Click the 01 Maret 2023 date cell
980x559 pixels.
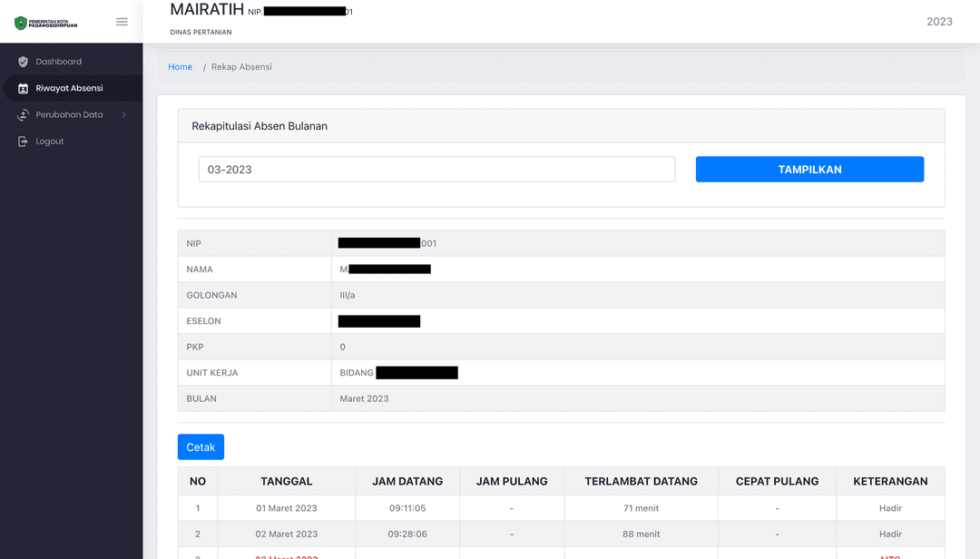coord(286,508)
